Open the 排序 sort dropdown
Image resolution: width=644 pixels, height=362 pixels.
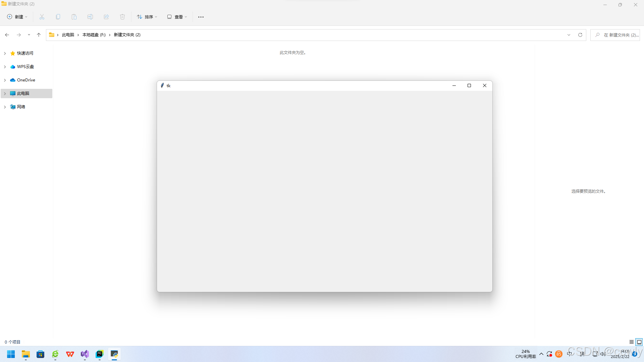[x=147, y=17]
